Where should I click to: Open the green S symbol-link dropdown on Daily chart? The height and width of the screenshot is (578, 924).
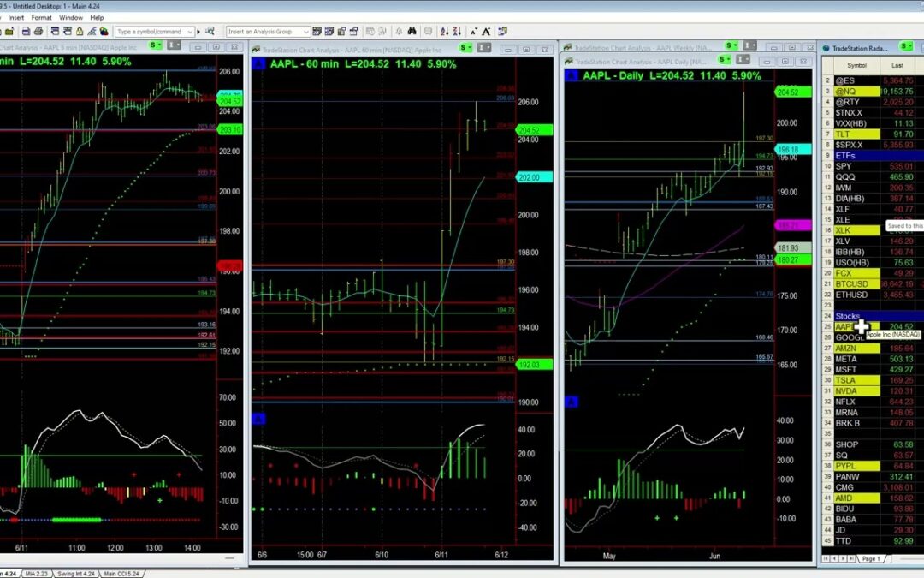point(725,59)
